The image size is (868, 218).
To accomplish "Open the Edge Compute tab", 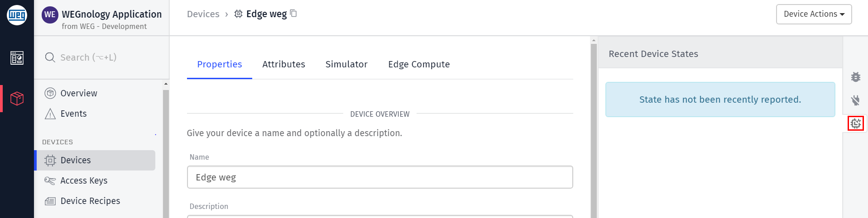I will pyautogui.click(x=419, y=64).
